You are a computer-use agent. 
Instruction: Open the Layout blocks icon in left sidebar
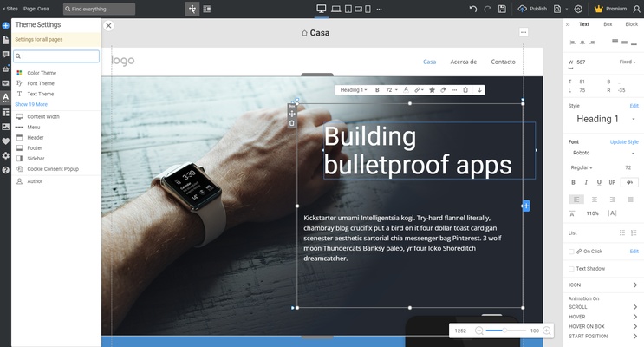[5, 112]
